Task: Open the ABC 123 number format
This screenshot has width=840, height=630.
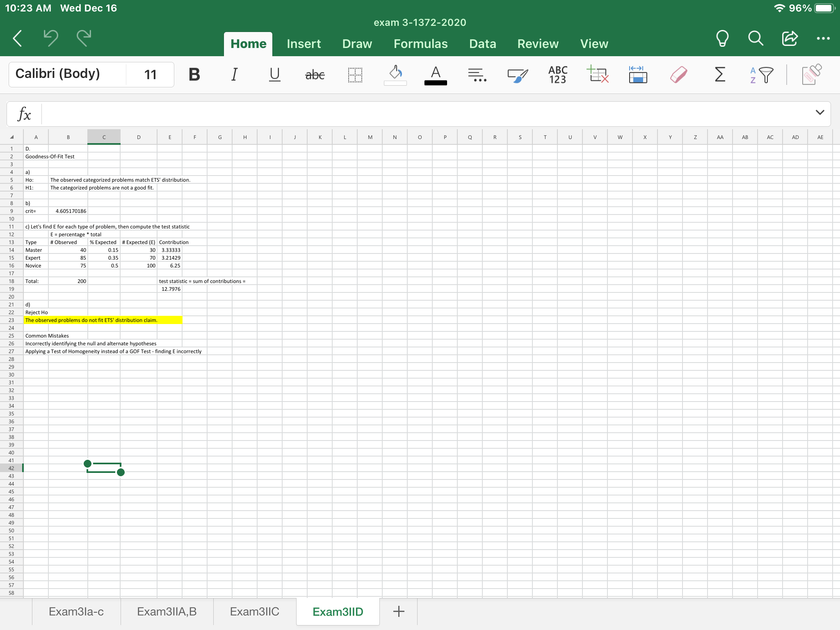Action: pos(558,75)
